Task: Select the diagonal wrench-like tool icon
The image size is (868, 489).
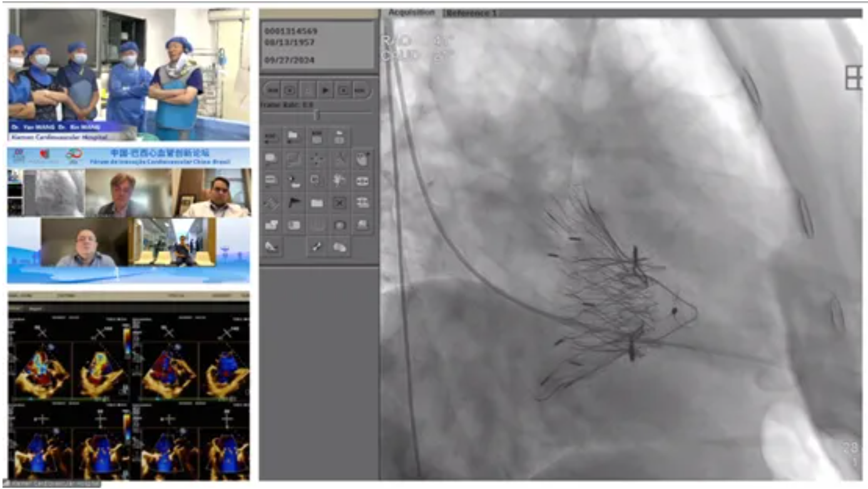Action: (317, 247)
